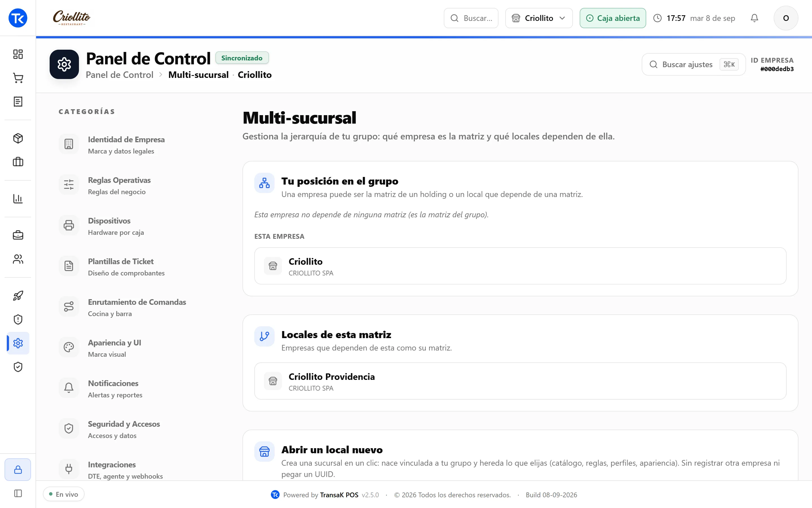Open the luggage case sidebar icon
The height and width of the screenshot is (508, 812).
click(18, 162)
